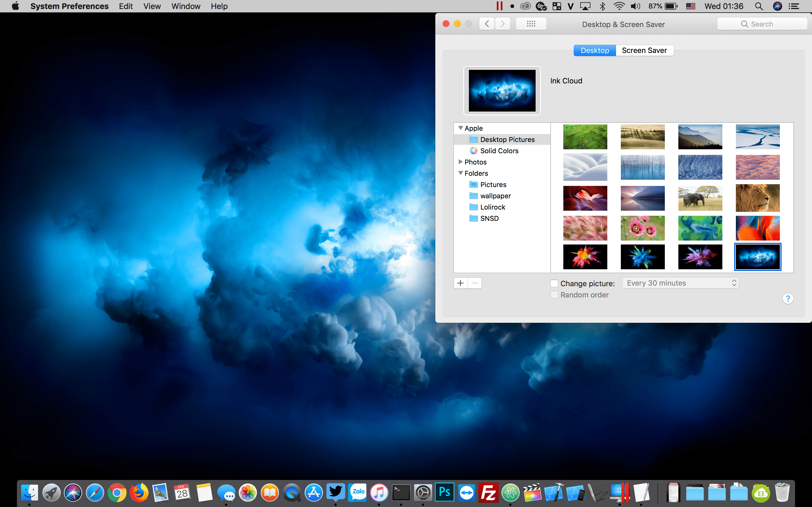812x507 pixels.
Task: Expand the Photos disclosure triangle
Action: 461,162
